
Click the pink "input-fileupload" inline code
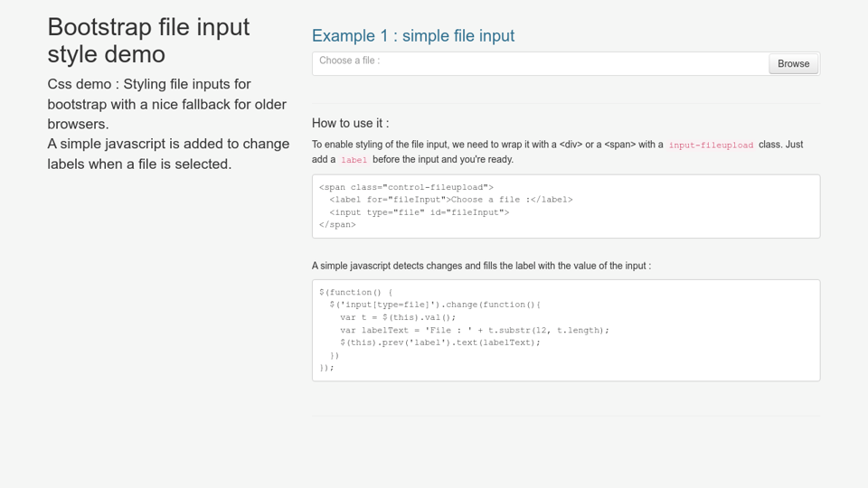coord(711,145)
